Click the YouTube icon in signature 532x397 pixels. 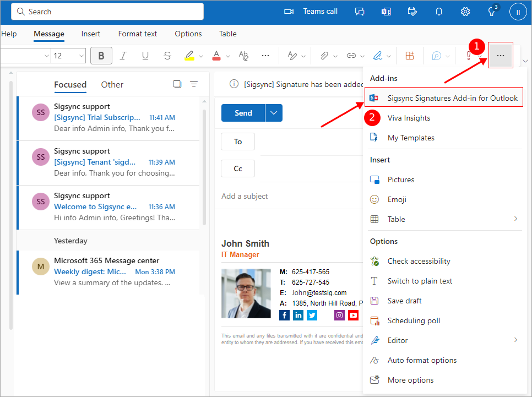(353, 315)
